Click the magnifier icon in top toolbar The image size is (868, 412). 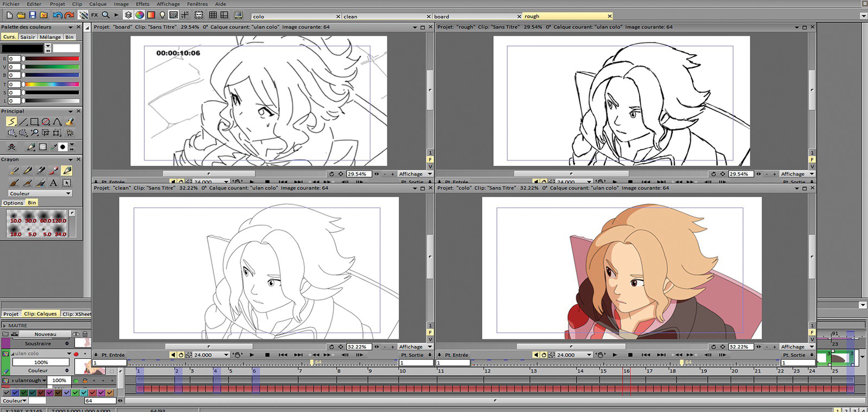106,15
